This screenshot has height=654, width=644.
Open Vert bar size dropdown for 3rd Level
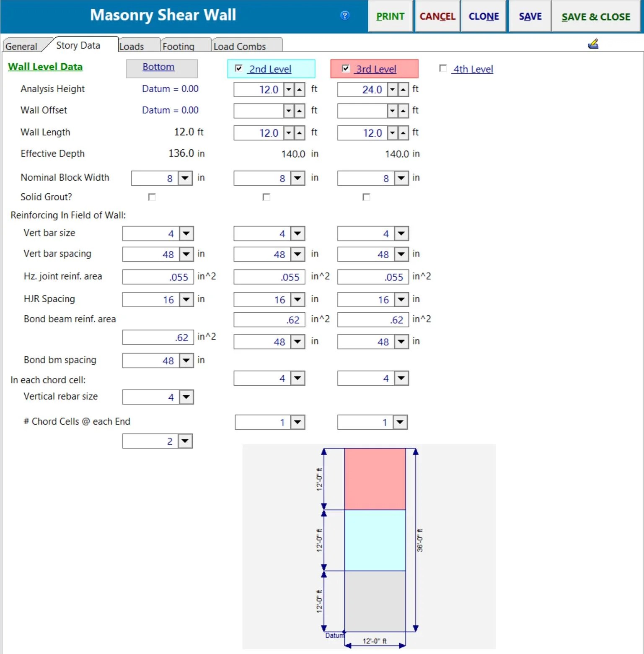coord(401,234)
